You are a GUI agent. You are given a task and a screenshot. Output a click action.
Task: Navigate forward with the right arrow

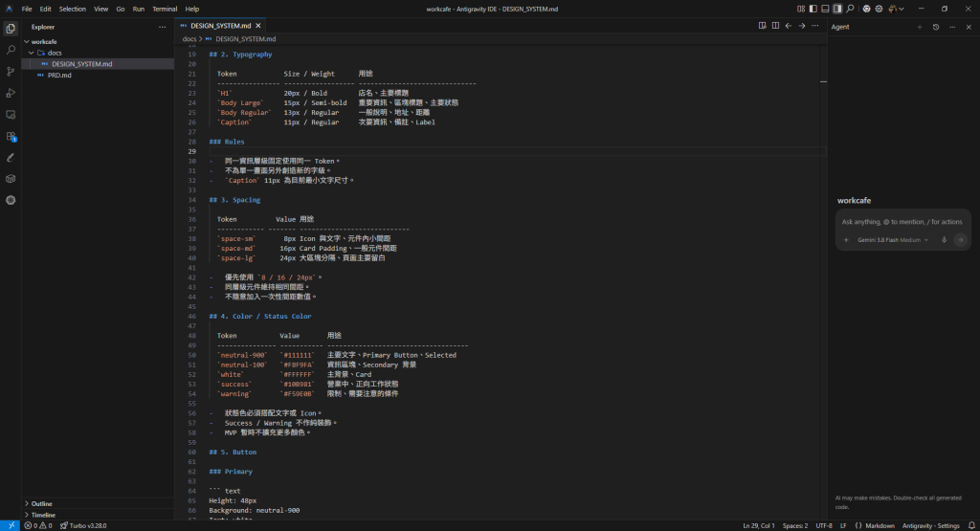coord(802,26)
